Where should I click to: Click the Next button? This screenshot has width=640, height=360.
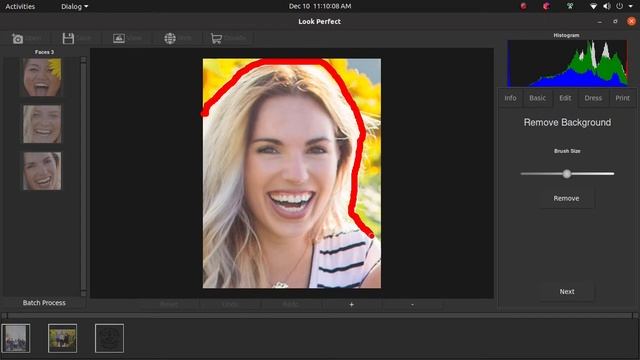click(x=567, y=291)
